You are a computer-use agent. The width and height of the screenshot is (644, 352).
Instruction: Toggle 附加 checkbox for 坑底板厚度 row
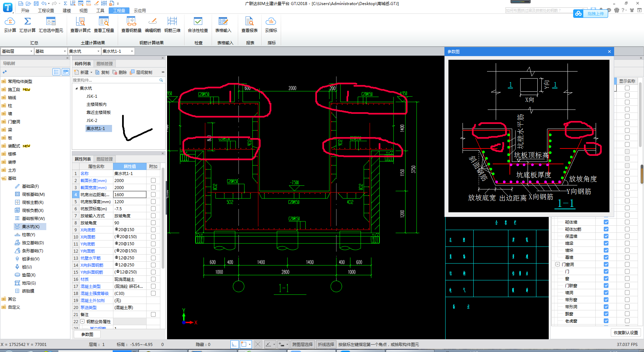(153, 202)
